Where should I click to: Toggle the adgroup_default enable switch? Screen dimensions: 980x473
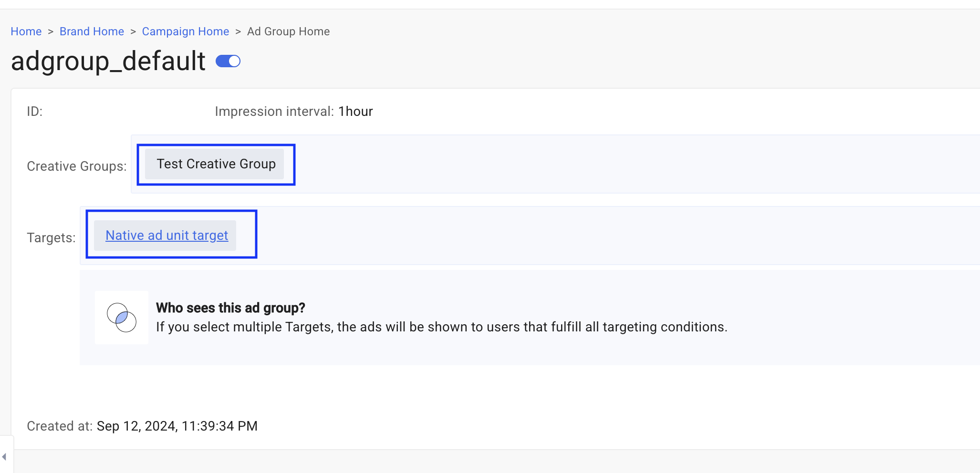(228, 62)
